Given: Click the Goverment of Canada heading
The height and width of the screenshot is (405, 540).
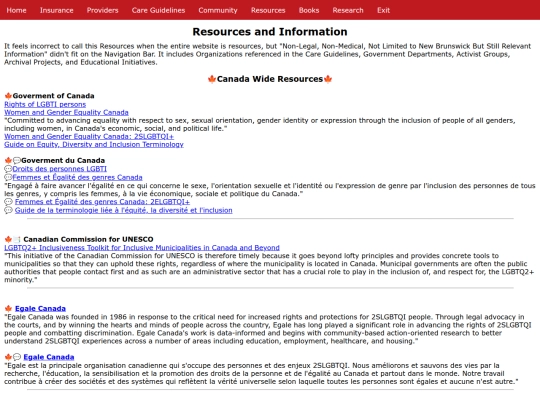Looking at the screenshot, I should [53, 96].
